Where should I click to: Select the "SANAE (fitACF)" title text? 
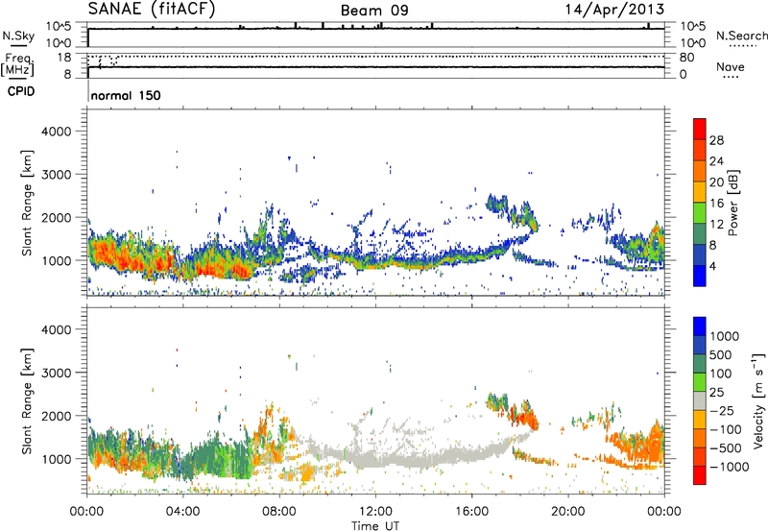click(152, 9)
